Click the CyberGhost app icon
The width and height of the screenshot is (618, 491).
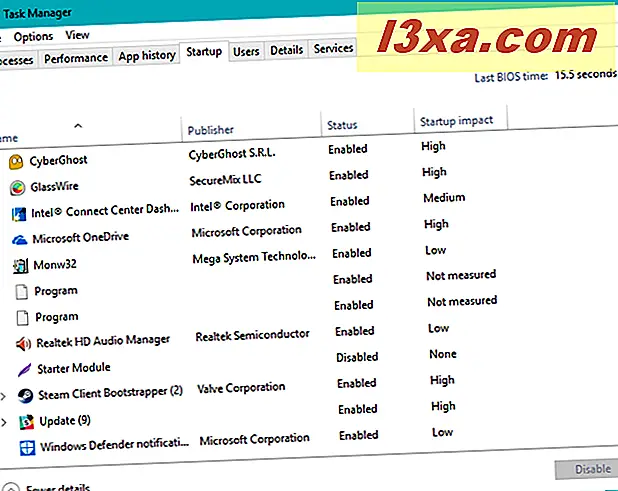16,162
